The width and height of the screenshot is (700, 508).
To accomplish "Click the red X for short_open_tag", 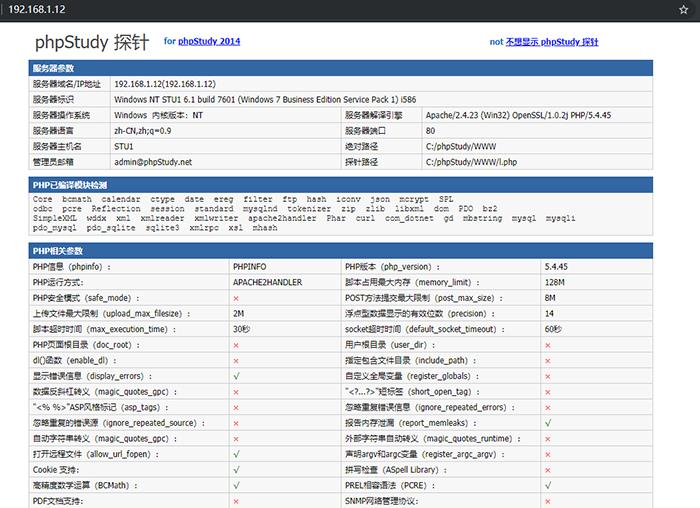I will click(548, 392).
